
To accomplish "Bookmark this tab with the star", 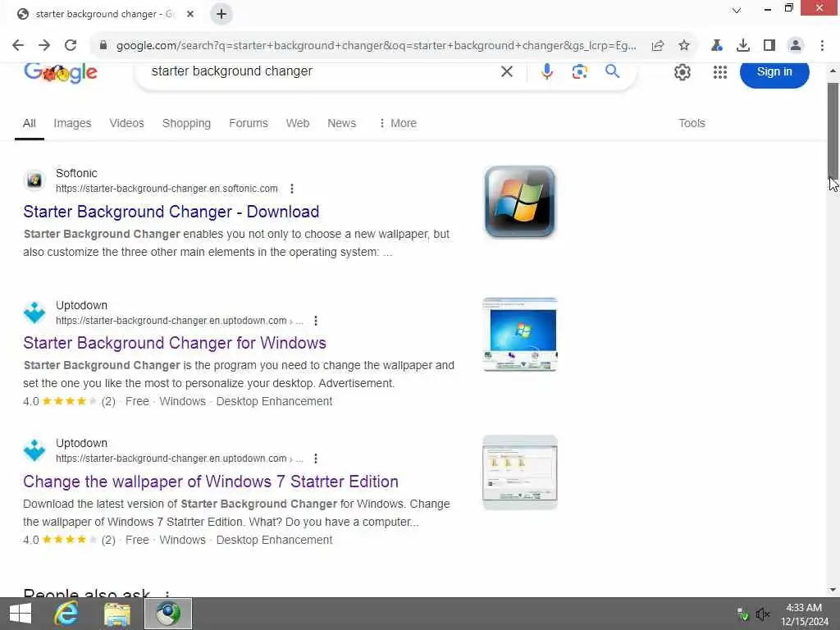I will coord(684,46).
